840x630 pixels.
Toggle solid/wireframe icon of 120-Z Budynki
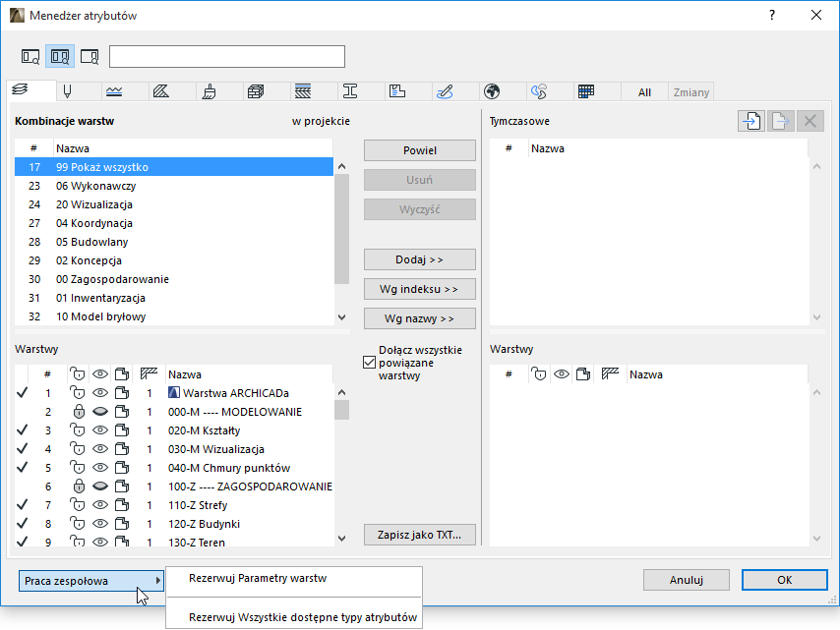tap(122, 524)
